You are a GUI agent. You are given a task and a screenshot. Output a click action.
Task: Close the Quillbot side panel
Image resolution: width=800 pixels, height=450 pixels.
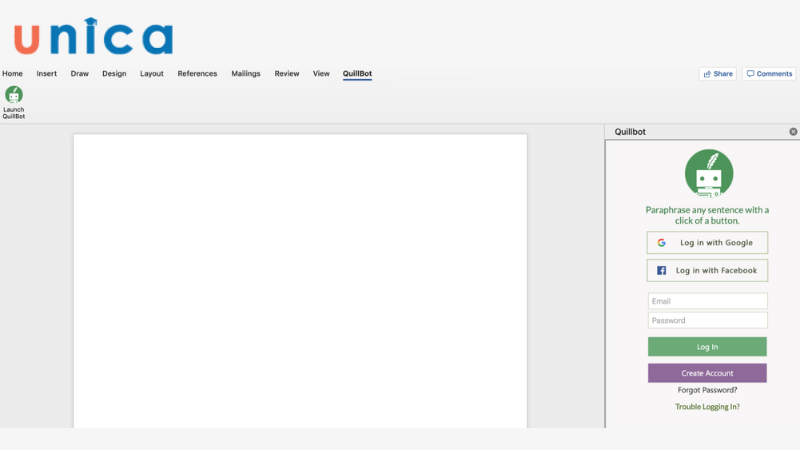(793, 132)
